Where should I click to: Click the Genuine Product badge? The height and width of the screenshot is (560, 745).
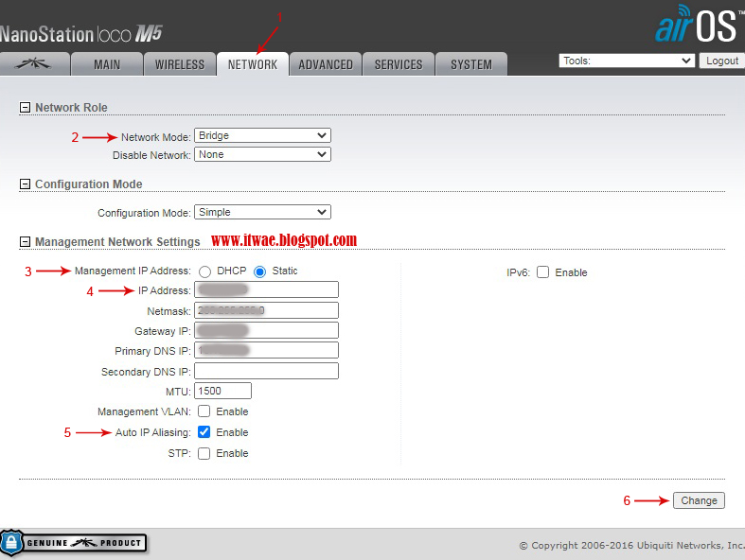click(73, 542)
